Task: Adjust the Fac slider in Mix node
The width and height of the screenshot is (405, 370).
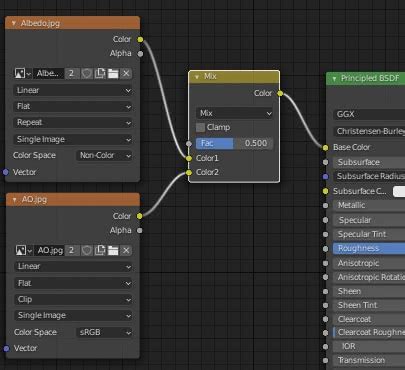Action: click(235, 143)
